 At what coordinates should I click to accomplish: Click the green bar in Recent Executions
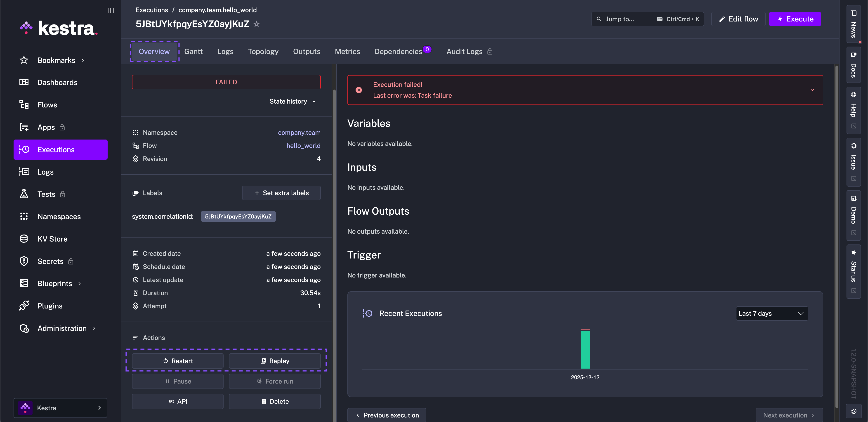click(x=585, y=350)
